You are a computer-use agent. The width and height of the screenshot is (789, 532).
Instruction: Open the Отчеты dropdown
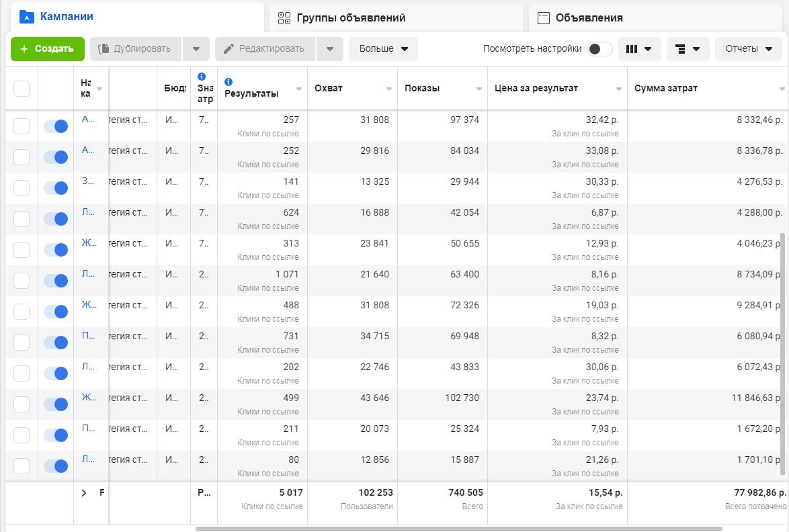coord(748,49)
